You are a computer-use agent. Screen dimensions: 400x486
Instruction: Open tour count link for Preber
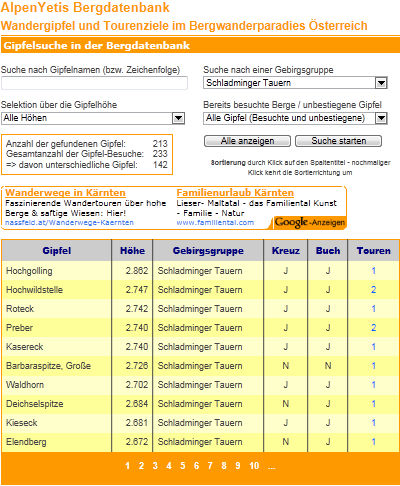point(374,328)
